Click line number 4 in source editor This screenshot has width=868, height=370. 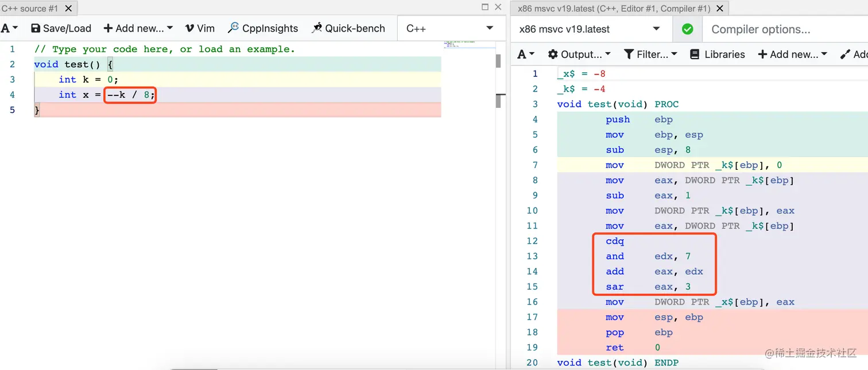click(x=12, y=95)
